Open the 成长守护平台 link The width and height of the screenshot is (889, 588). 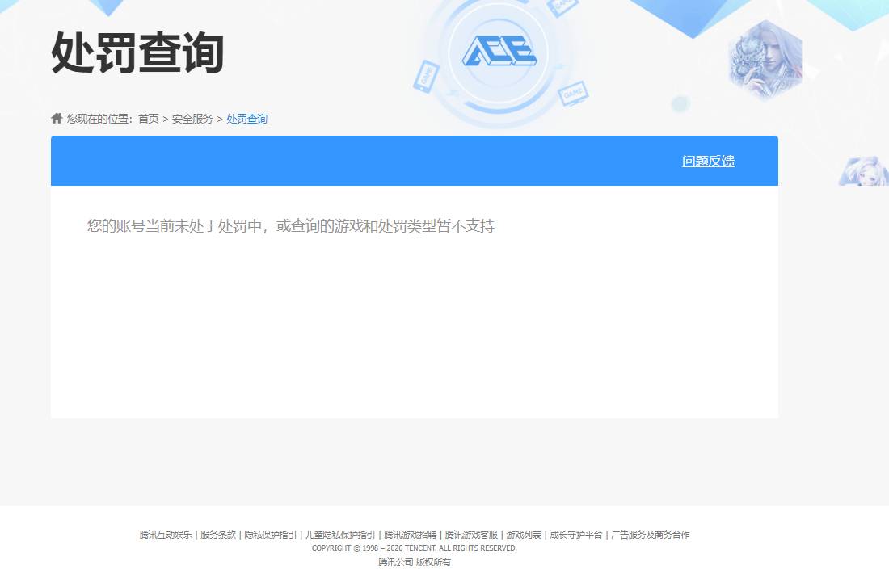tap(576, 534)
